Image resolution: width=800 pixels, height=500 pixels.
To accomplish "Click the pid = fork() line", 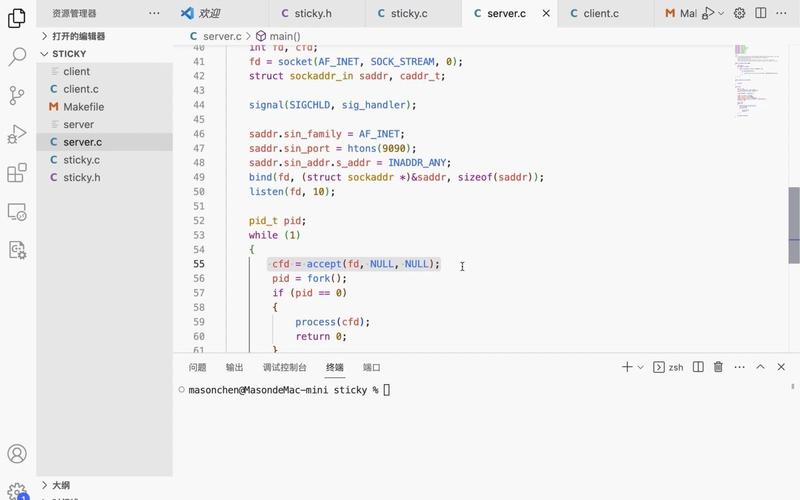I will click(x=309, y=279).
